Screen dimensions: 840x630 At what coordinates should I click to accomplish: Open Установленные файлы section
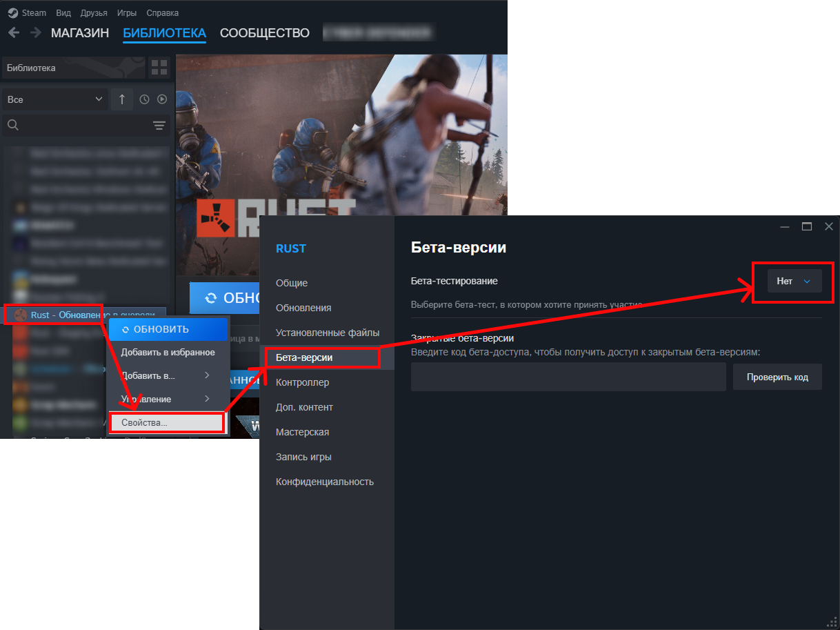coord(327,333)
